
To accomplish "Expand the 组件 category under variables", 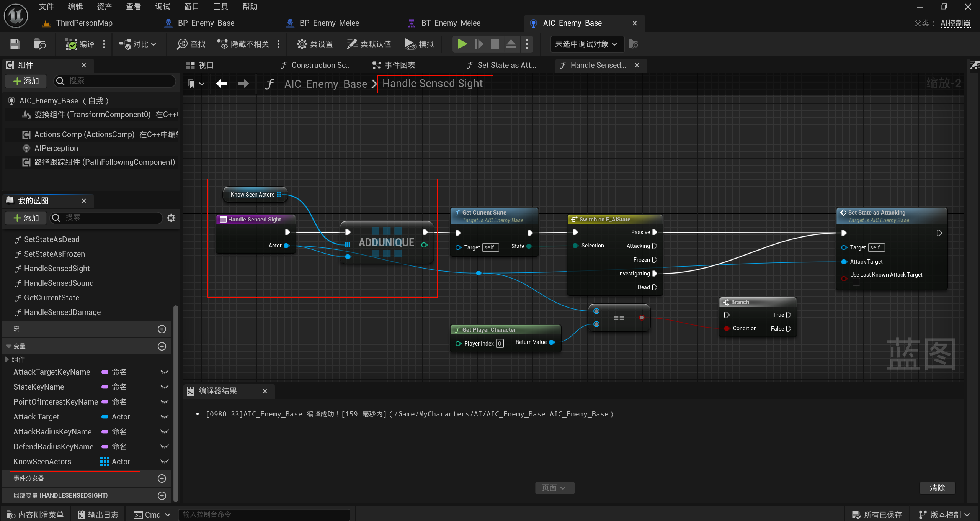I will click(x=7, y=359).
